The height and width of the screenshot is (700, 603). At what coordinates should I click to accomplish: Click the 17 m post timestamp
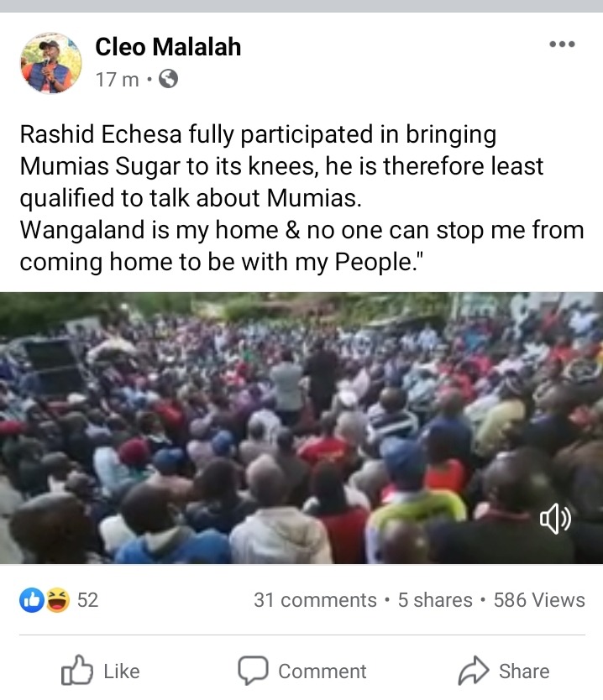[x=117, y=80]
